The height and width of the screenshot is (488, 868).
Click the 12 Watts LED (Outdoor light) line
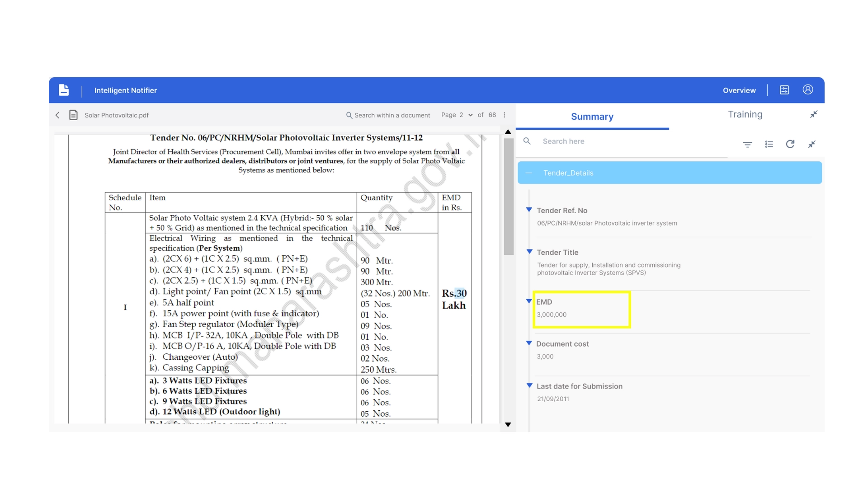pyautogui.click(x=215, y=412)
